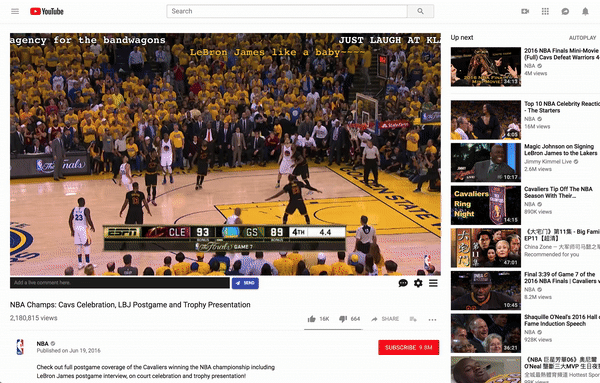The width and height of the screenshot is (600, 383).
Task: Open Jimmy Kimmel Live channel link
Action: click(548, 161)
